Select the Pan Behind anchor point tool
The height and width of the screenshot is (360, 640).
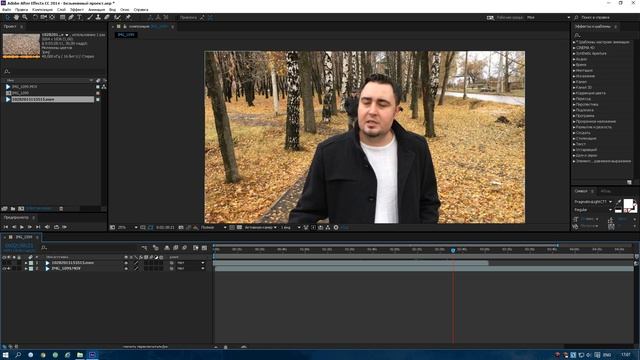[52, 18]
